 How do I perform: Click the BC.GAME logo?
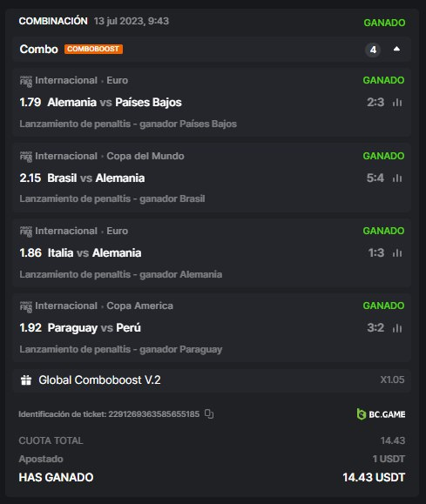pos(381,414)
